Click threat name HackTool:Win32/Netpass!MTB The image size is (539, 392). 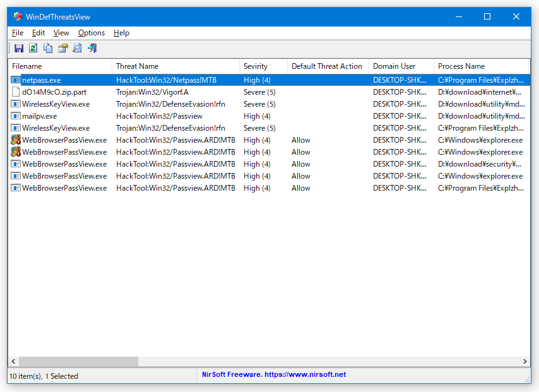(167, 80)
